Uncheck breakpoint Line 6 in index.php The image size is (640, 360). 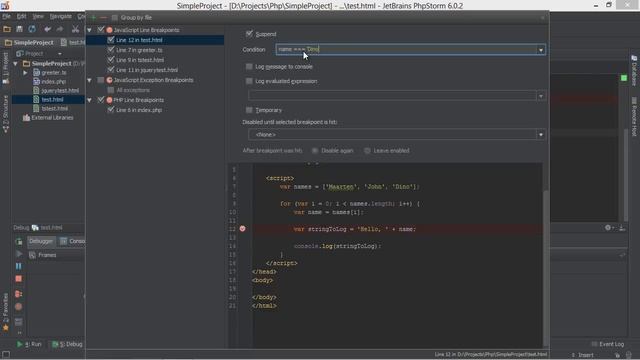click(111, 110)
